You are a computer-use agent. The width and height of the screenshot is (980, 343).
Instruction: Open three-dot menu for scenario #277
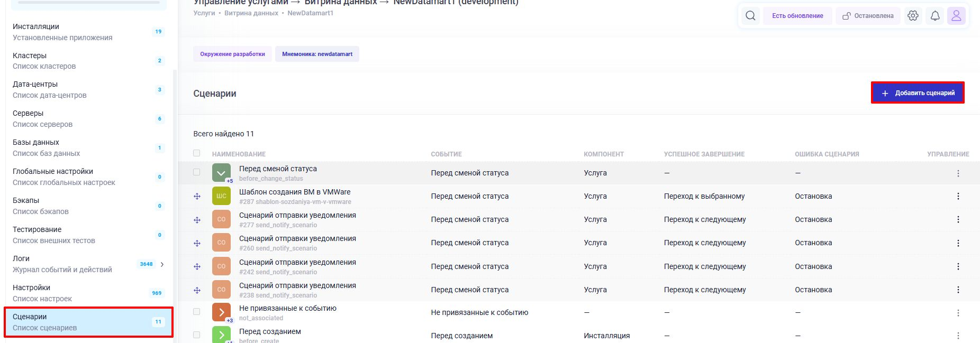(958, 219)
